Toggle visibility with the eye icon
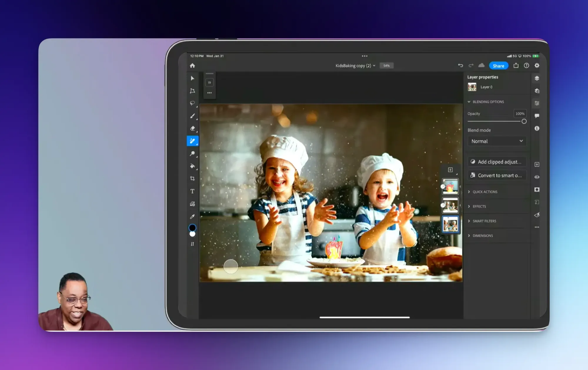 [537, 177]
